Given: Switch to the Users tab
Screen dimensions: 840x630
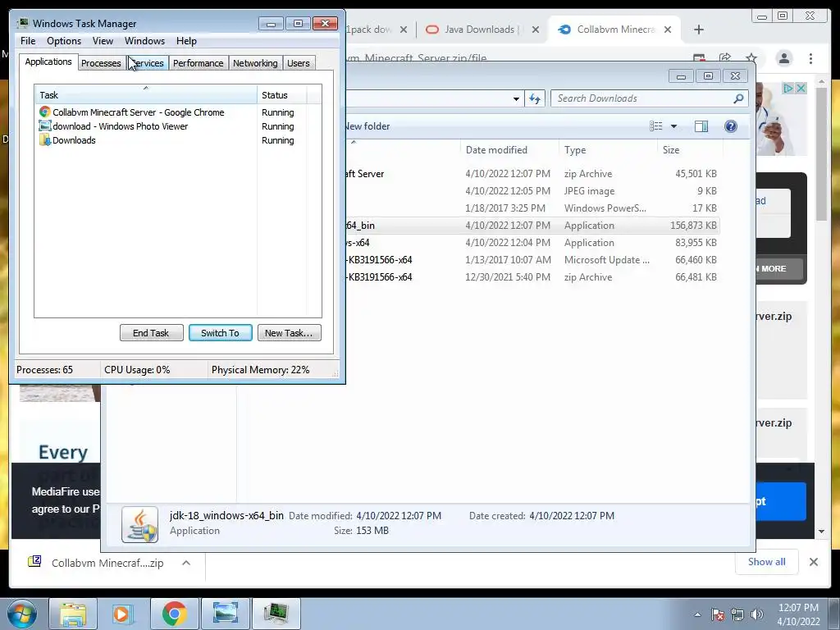Looking at the screenshot, I should [x=299, y=63].
